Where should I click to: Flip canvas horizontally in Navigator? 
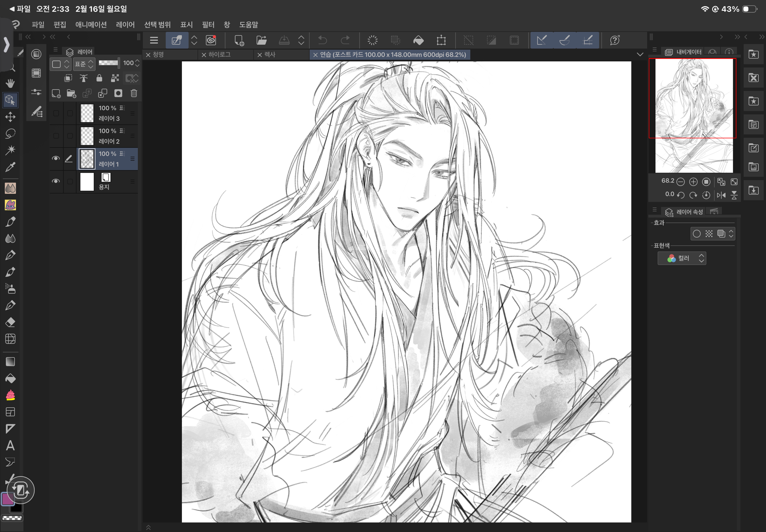(x=721, y=195)
